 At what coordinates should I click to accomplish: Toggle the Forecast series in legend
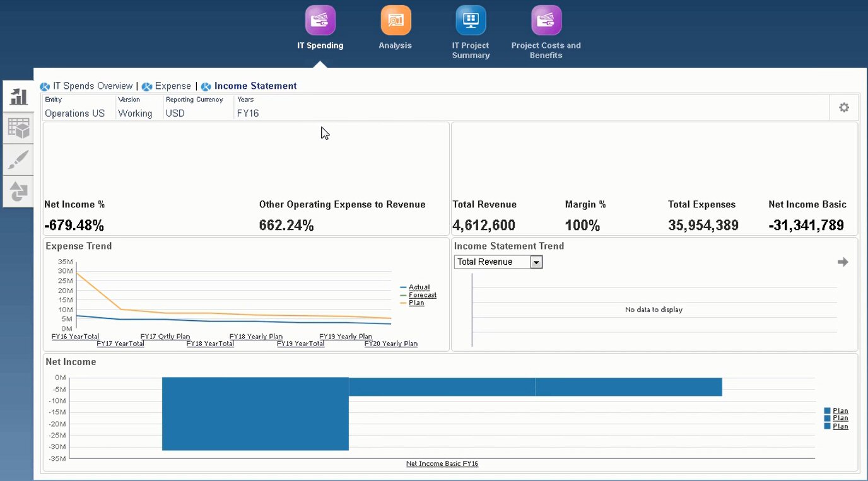pyautogui.click(x=422, y=295)
